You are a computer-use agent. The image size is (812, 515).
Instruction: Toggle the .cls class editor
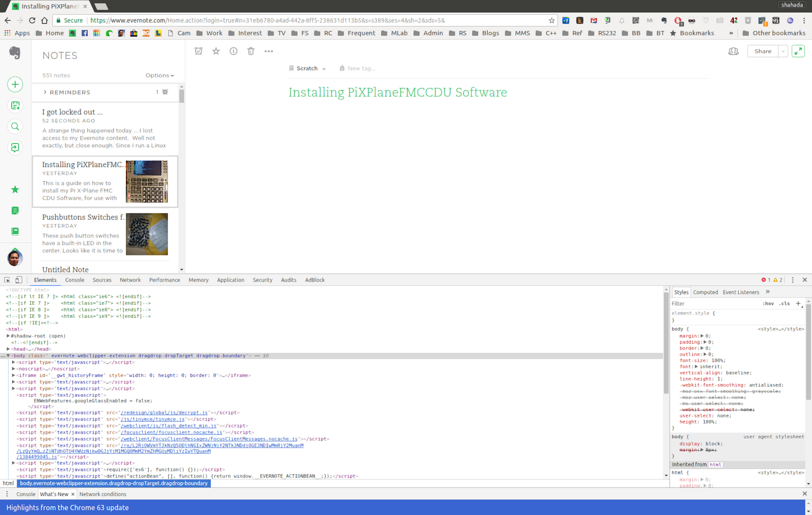tap(784, 304)
